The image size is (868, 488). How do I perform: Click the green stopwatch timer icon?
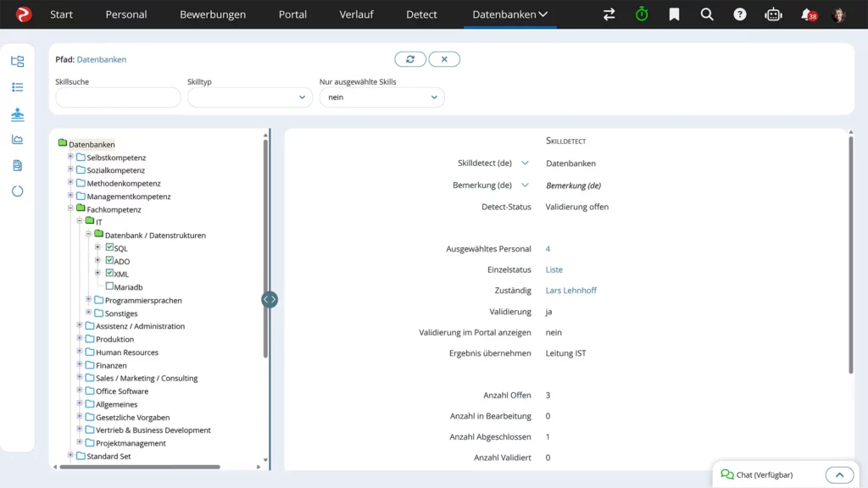(642, 14)
